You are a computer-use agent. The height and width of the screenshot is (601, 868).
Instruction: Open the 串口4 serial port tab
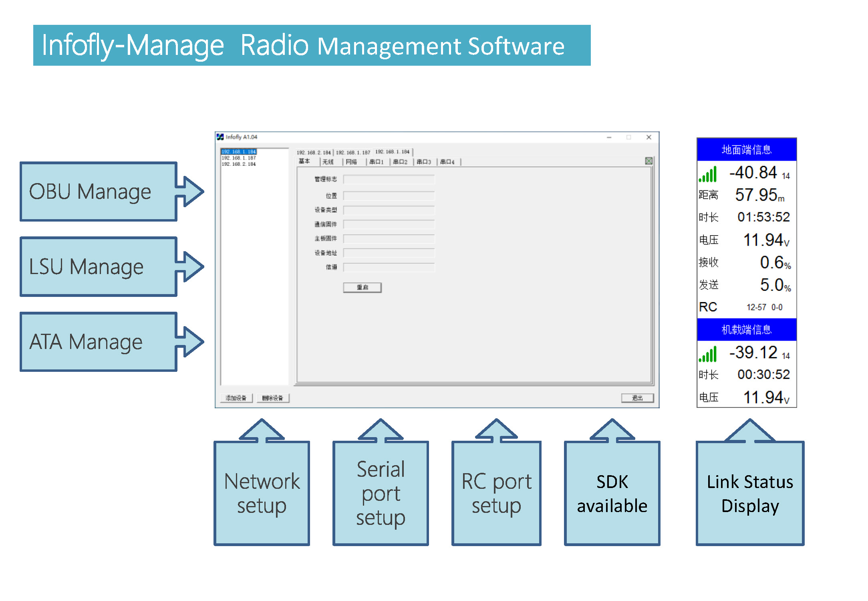447,162
